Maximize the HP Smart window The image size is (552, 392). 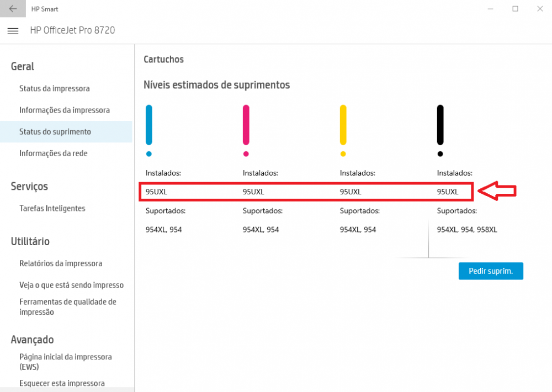pos(515,9)
